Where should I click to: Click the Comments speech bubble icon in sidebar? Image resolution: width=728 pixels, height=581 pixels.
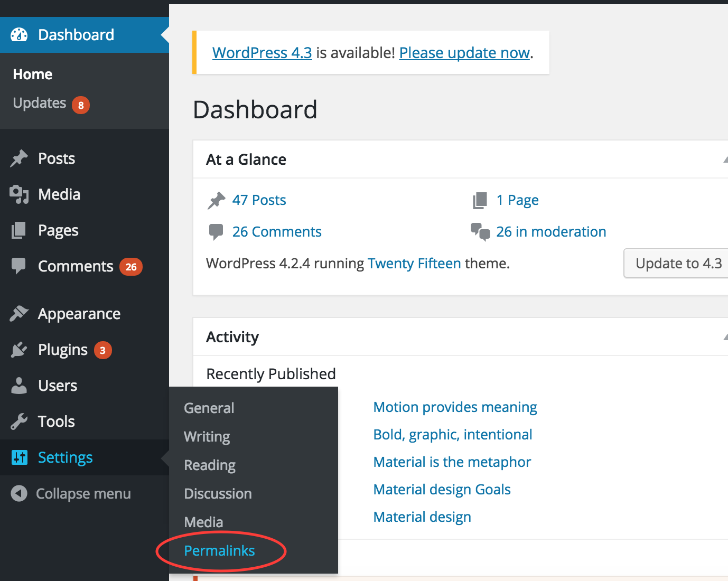coord(19,266)
